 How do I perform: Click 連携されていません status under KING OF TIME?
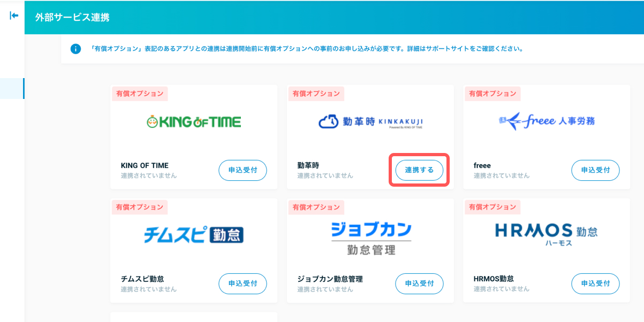click(149, 175)
